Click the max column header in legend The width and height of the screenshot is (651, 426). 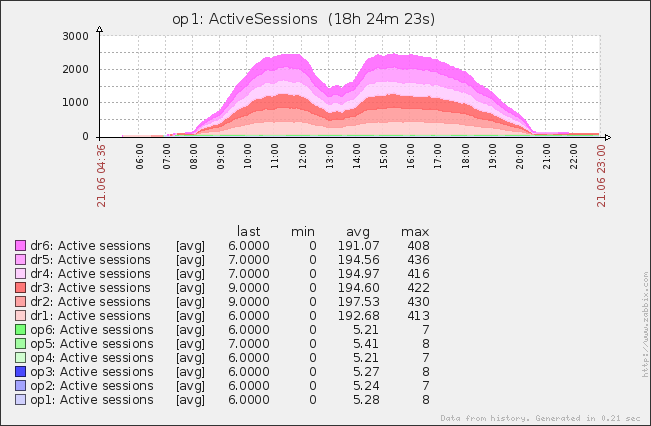[415, 231]
